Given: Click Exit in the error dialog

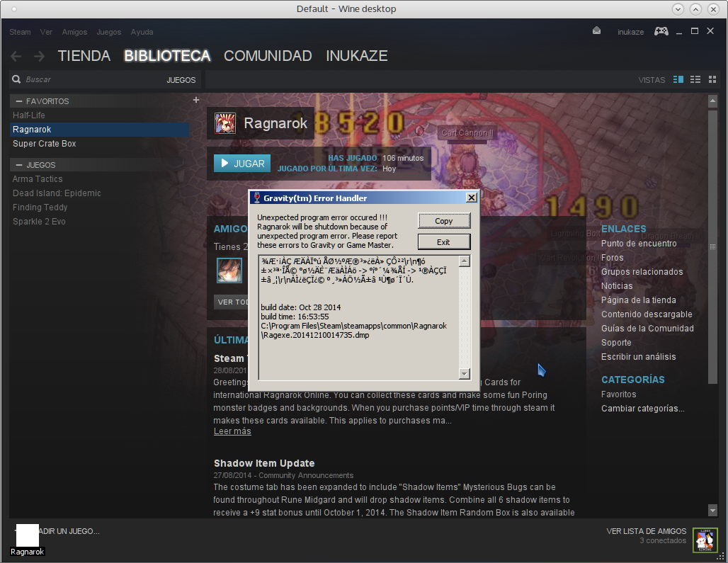Looking at the screenshot, I should pyautogui.click(x=444, y=242).
